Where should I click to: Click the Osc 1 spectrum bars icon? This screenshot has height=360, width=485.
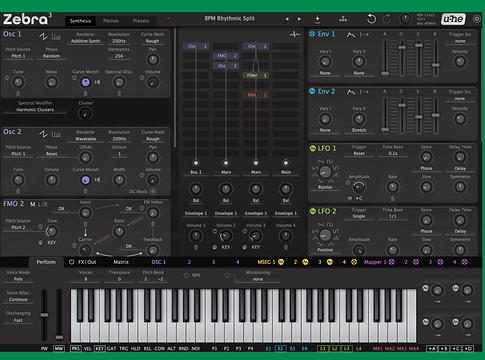point(56,36)
